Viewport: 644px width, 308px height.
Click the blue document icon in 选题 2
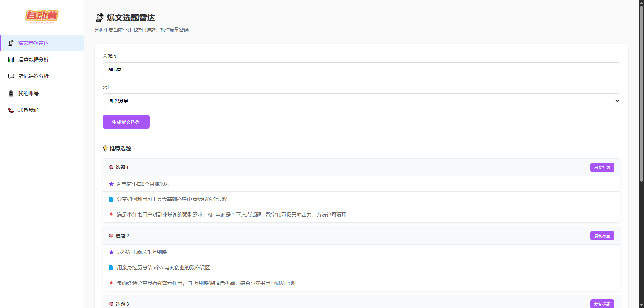pos(111,268)
